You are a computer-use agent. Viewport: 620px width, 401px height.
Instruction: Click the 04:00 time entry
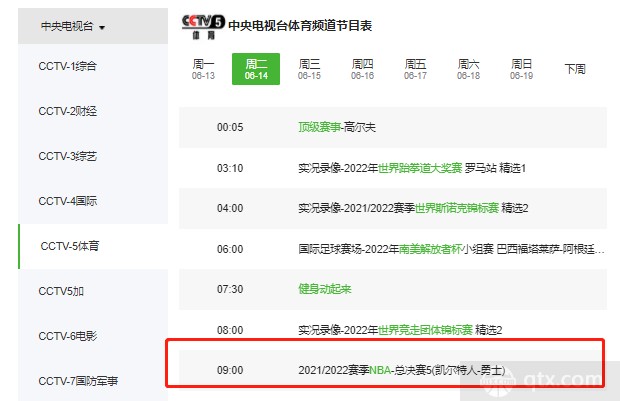(x=230, y=208)
